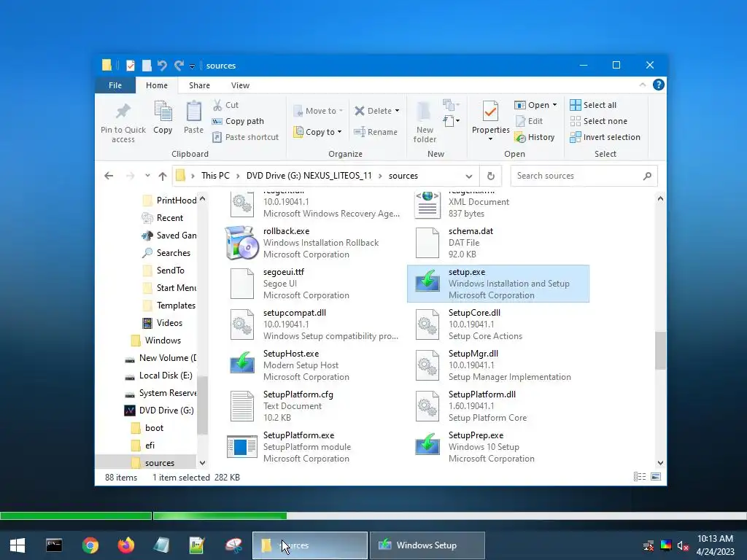Switch to Windows Setup taskbar window
Viewport: 747px width, 560px height.
pos(427,545)
